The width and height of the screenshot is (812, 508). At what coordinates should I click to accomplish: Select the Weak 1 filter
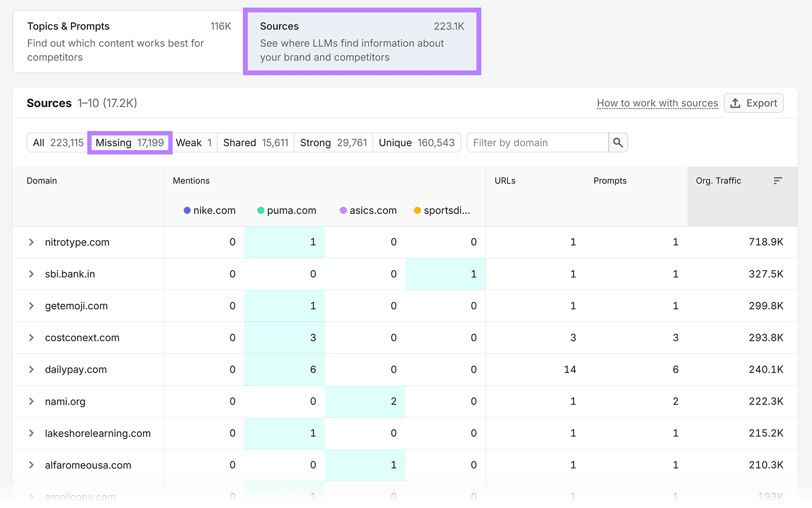click(194, 143)
